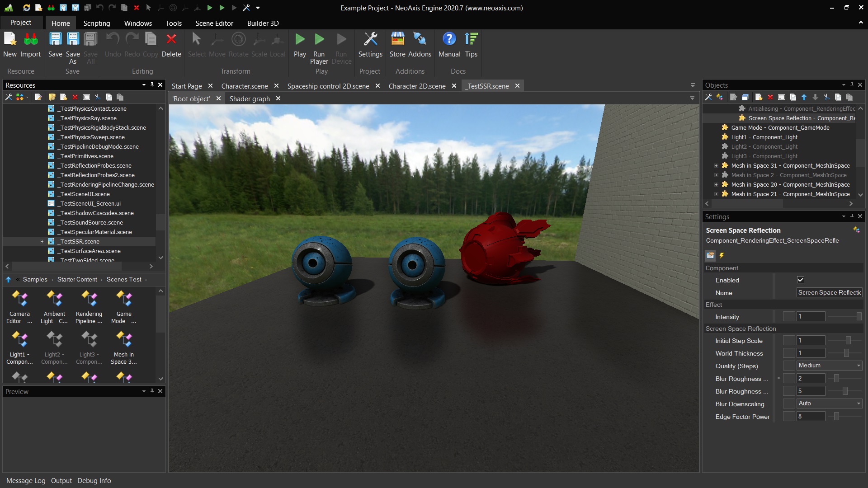Image resolution: width=868 pixels, height=488 pixels.
Task: Open project Settings from the ribbon
Action: 370,45
